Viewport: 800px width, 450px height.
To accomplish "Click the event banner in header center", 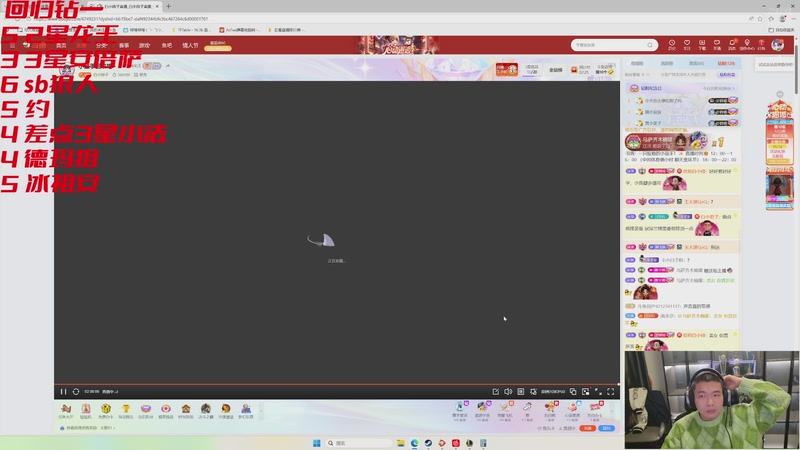I will (397, 45).
